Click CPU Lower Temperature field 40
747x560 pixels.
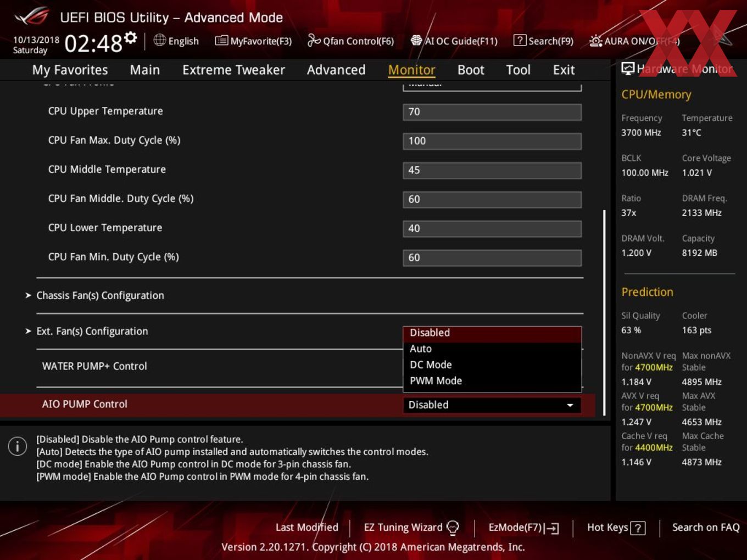coord(492,228)
